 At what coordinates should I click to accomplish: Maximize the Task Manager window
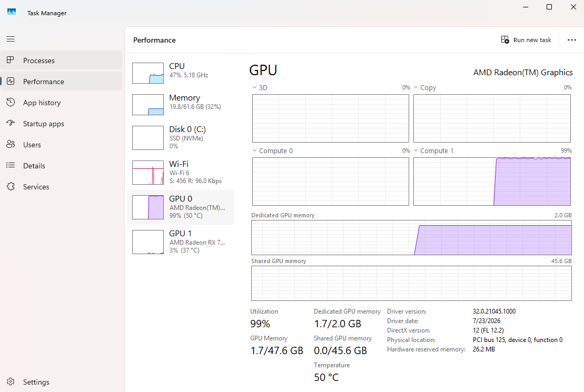tap(549, 7)
